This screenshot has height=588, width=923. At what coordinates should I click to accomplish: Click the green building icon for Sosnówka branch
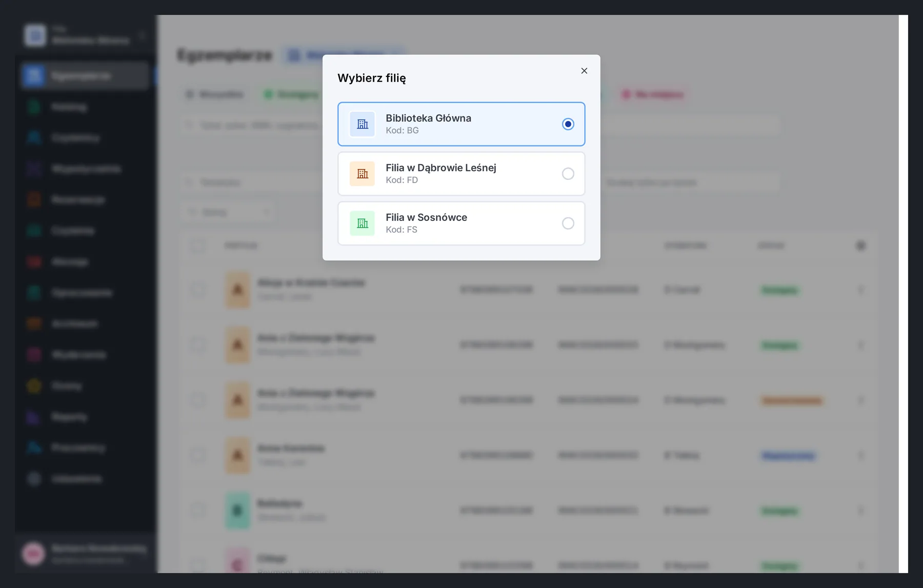click(x=363, y=224)
